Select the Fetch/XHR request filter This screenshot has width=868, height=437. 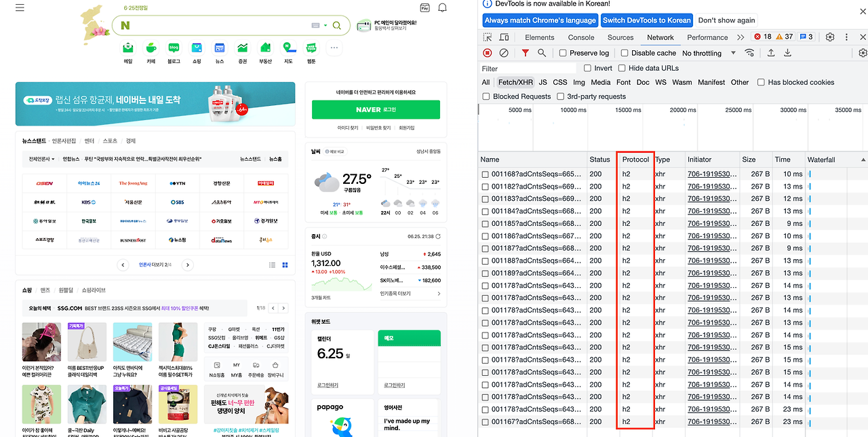[516, 82]
